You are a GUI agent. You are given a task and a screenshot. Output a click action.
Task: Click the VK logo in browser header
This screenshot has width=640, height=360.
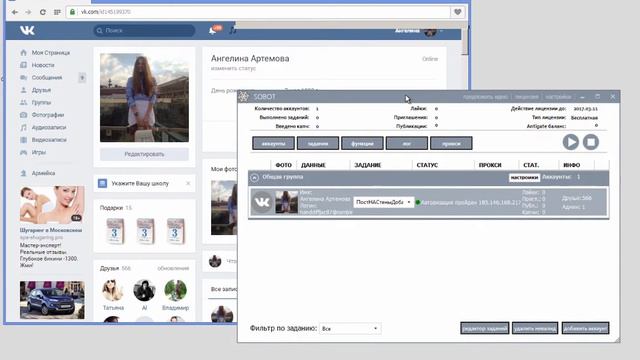pos(27,30)
